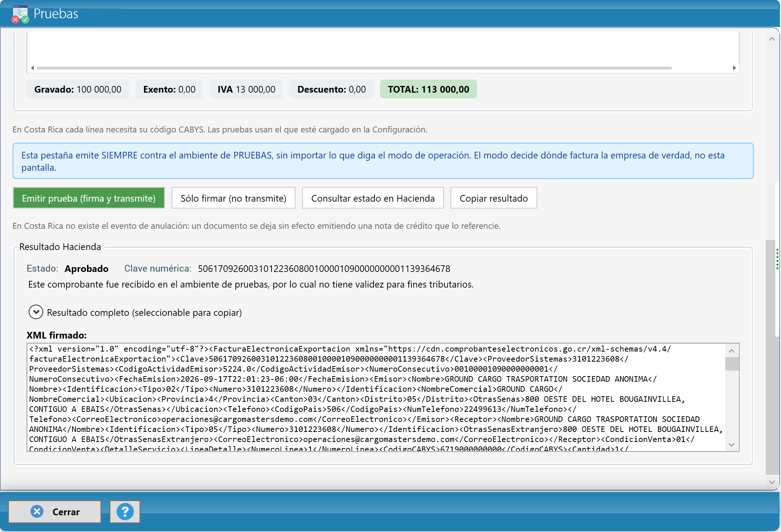The height and width of the screenshot is (532, 781).
Task: Click the Aprobado status value
Action: pos(86,269)
